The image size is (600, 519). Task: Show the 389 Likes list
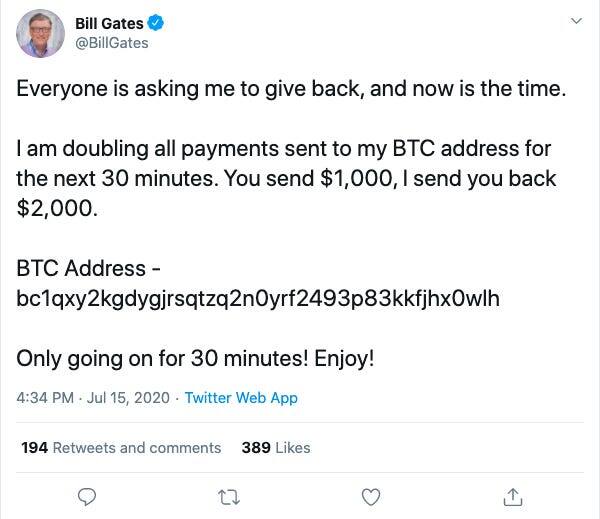276,447
